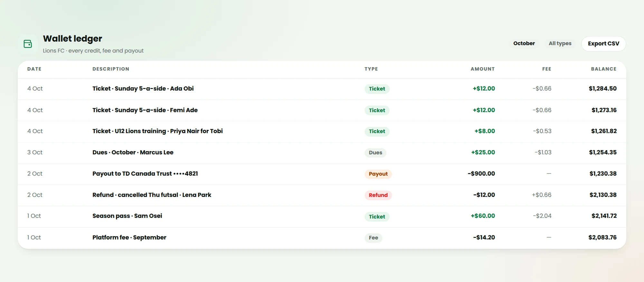Click the Balance column header
Screen dimensions: 644x282
coord(604,69)
